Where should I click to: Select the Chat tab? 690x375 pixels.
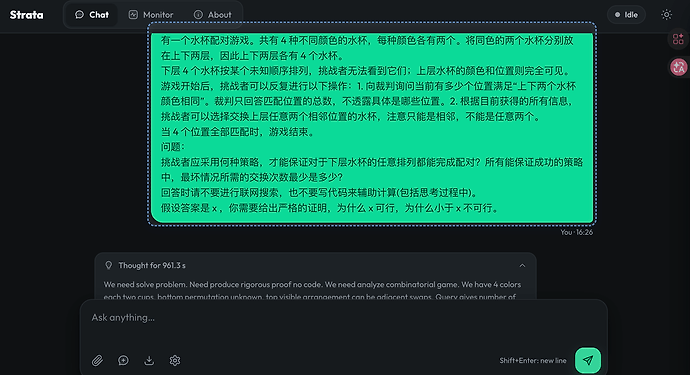(x=92, y=15)
